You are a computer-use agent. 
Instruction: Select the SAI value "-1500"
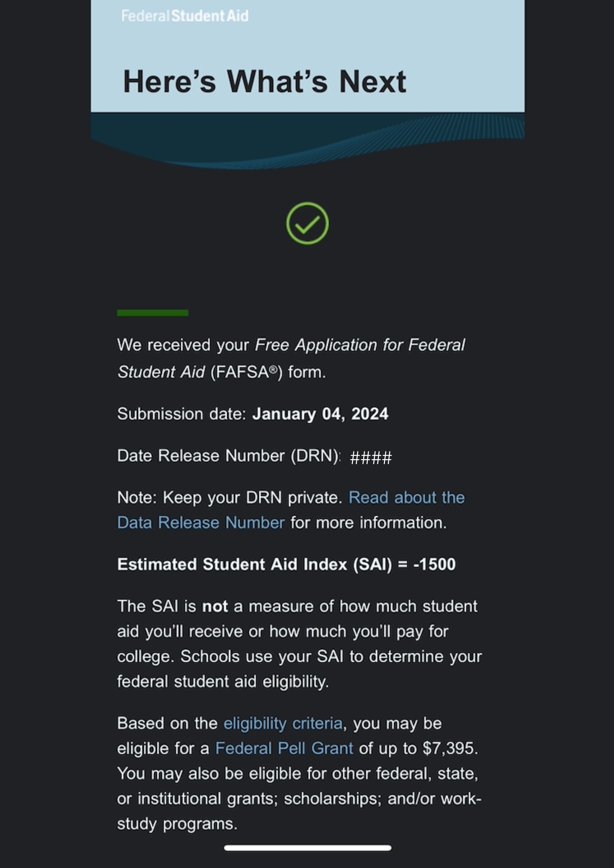(434, 564)
